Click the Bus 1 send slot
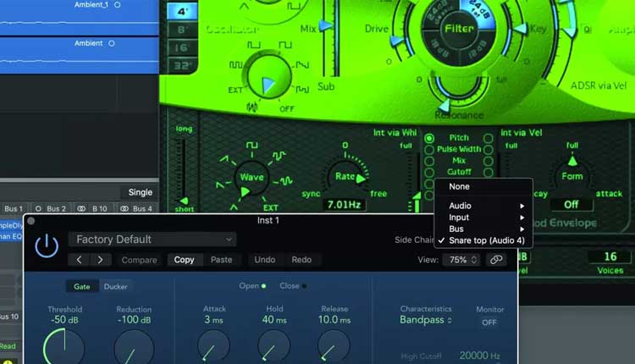635x364 pixels. coord(14,208)
